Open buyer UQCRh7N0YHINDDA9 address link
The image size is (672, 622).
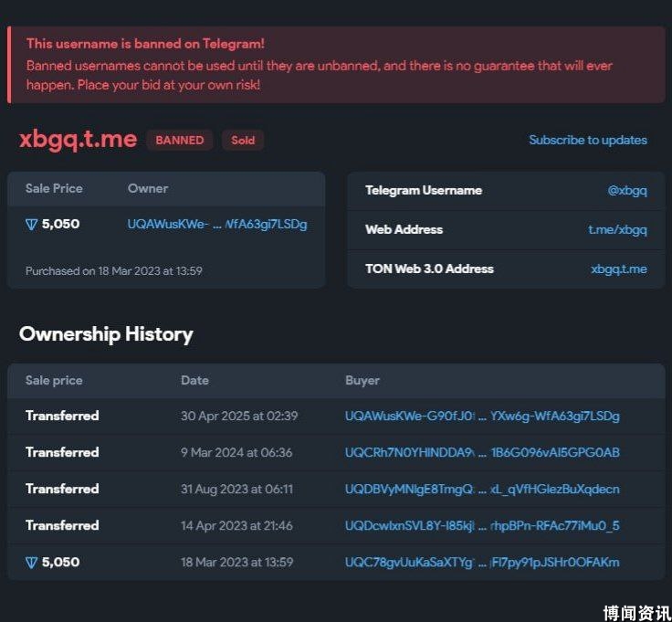482,452
